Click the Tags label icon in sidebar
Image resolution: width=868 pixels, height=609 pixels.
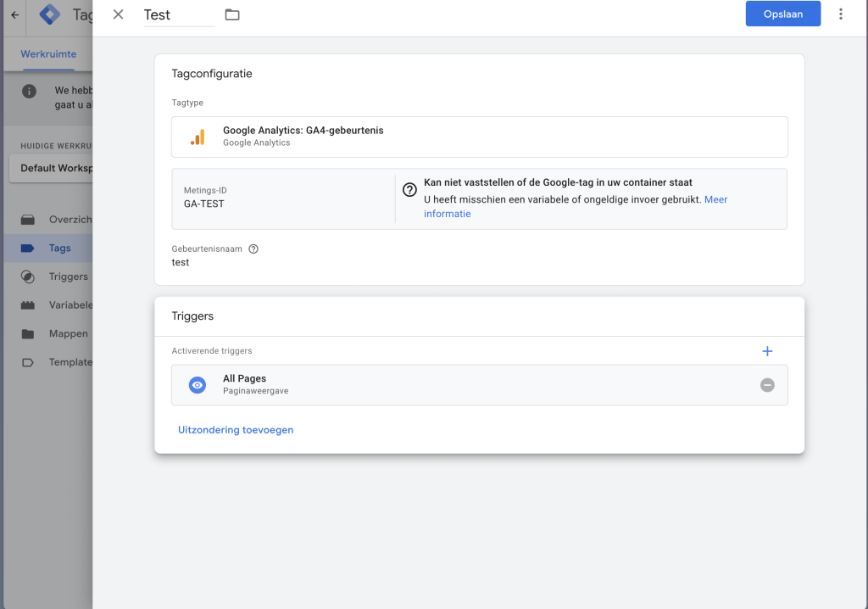(x=28, y=249)
